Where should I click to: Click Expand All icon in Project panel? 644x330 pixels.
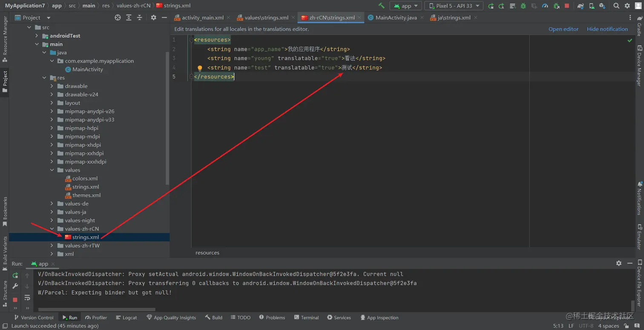click(x=129, y=17)
